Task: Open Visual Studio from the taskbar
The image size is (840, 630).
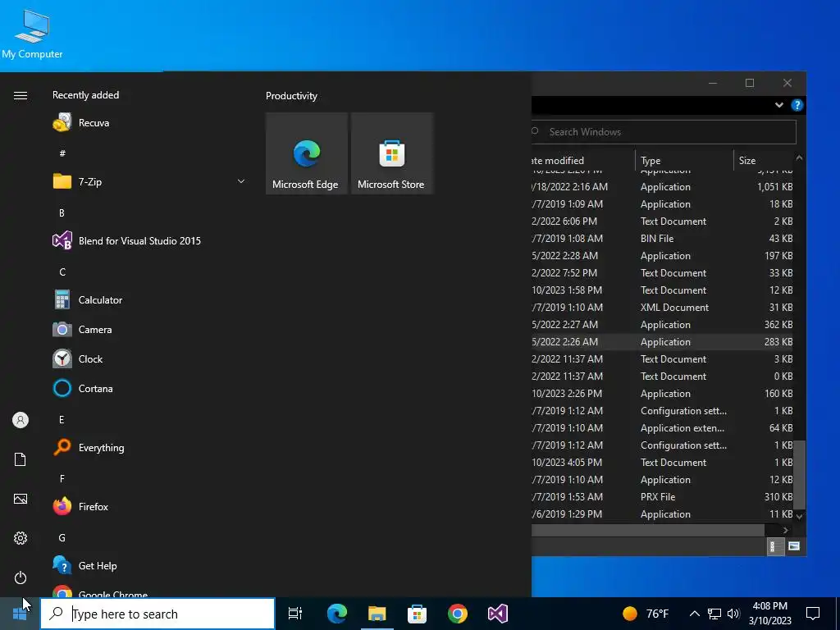Action: click(498, 614)
